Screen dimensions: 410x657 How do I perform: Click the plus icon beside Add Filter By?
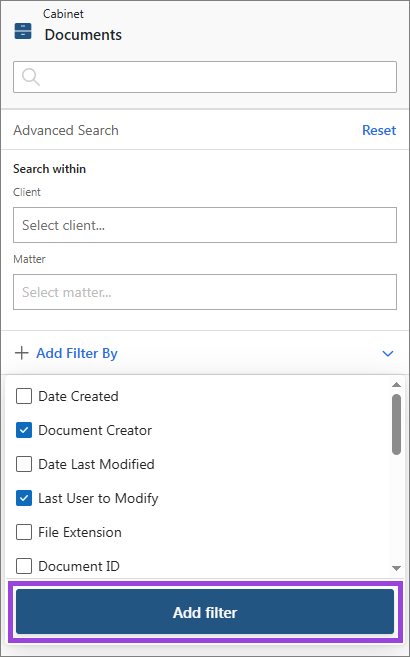(x=21, y=353)
